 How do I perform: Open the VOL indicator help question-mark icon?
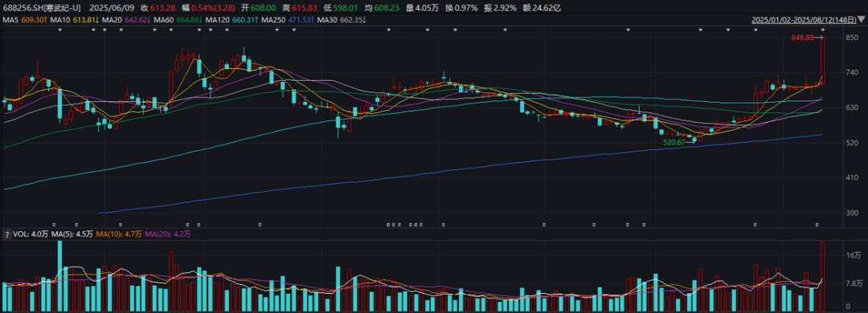tap(6, 234)
